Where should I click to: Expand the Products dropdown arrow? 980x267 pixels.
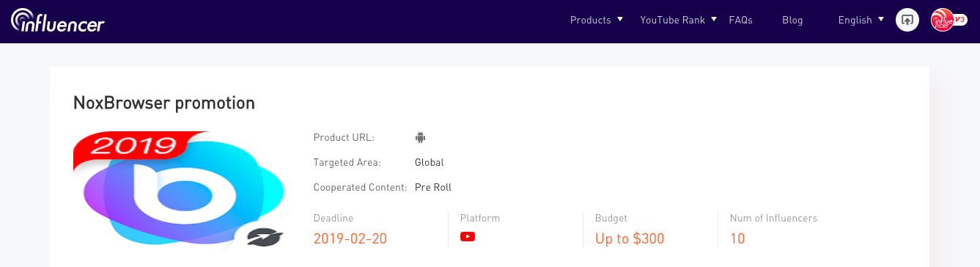(x=620, y=19)
